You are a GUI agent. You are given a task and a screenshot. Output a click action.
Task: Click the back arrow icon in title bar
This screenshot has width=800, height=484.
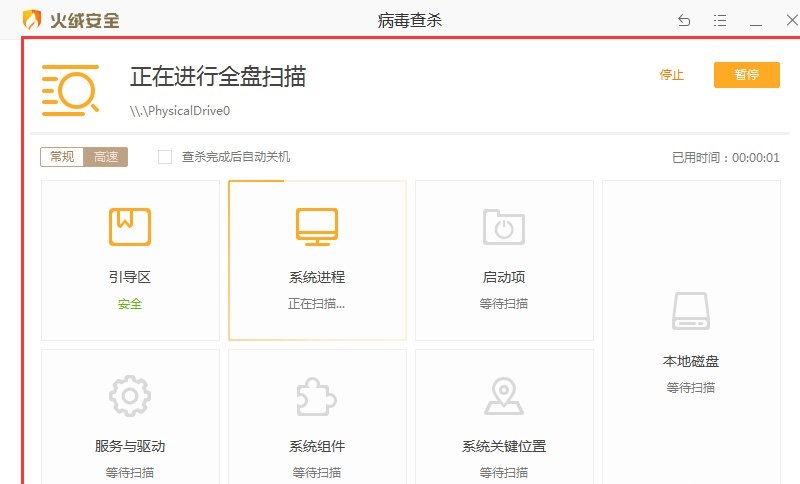click(x=684, y=20)
